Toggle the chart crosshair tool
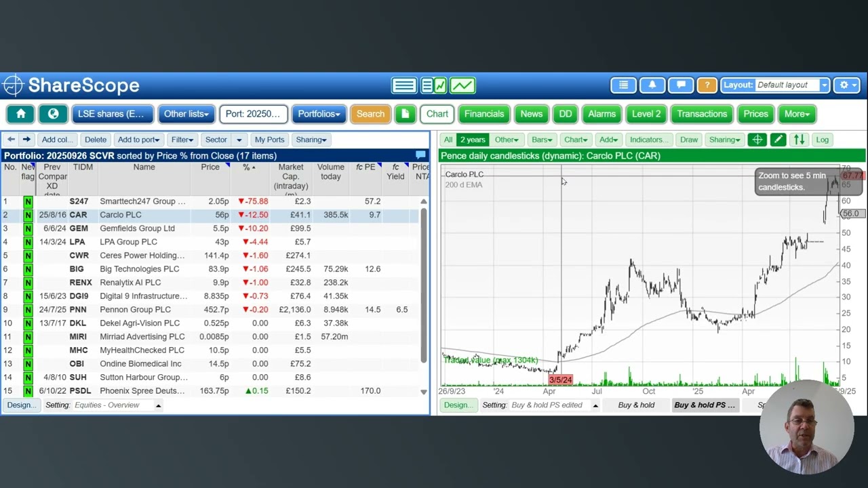The width and height of the screenshot is (868, 488). tap(757, 140)
